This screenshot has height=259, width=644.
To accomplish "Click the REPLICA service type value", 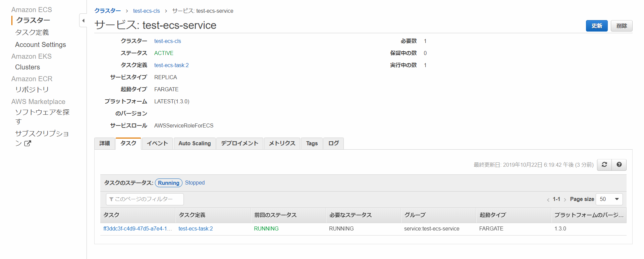I will click(x=166, y=77).
